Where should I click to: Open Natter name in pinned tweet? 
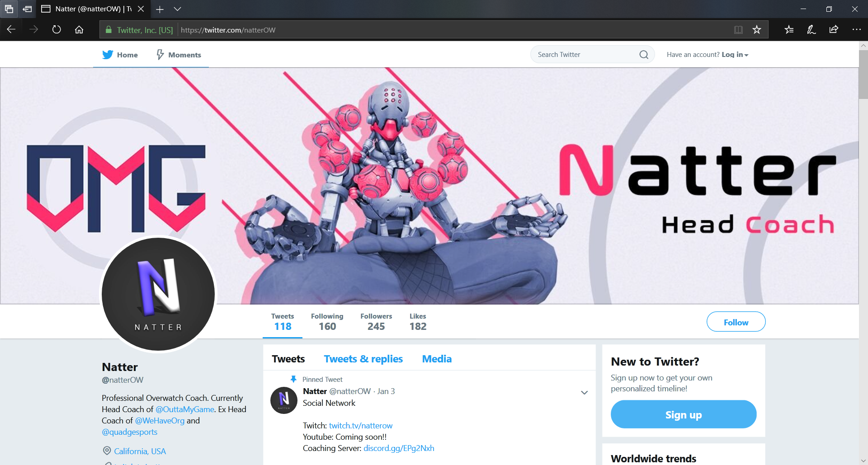tap(315, 391)
